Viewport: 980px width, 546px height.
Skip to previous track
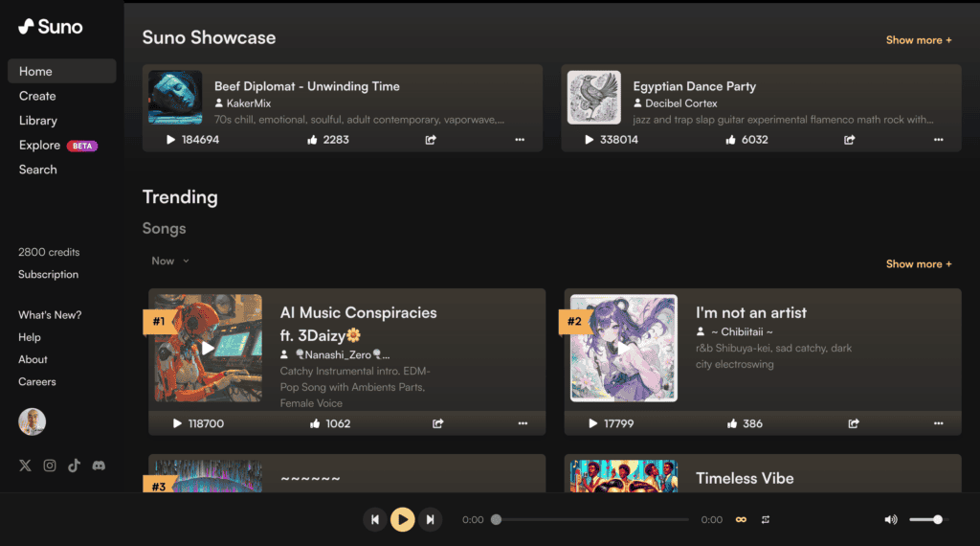coord(375,520)
